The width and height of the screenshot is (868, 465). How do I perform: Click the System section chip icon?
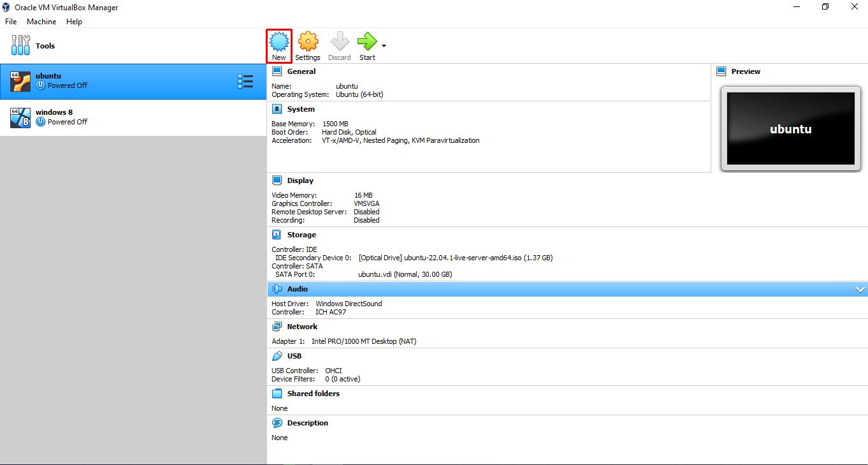(x=277, y=109)
